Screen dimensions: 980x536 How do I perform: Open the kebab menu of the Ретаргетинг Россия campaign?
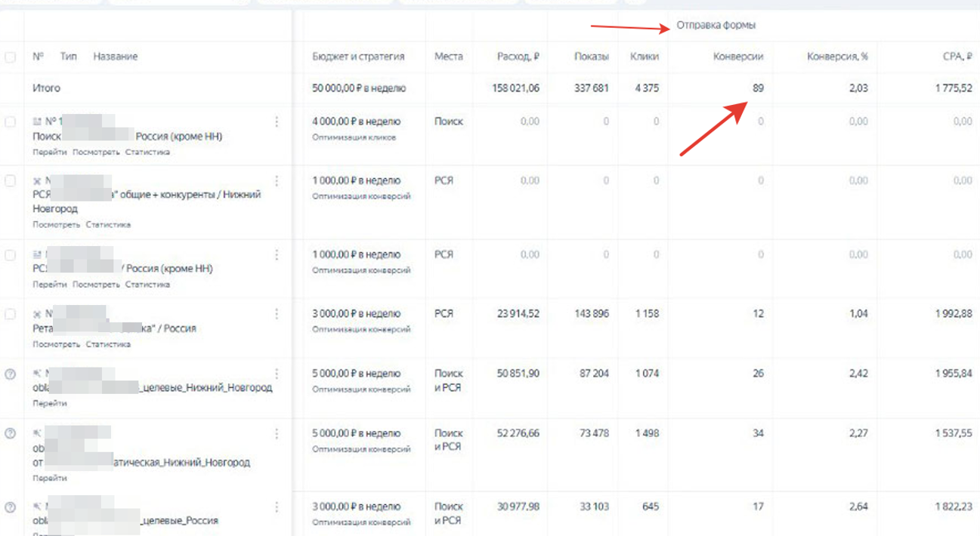point(277,313)
